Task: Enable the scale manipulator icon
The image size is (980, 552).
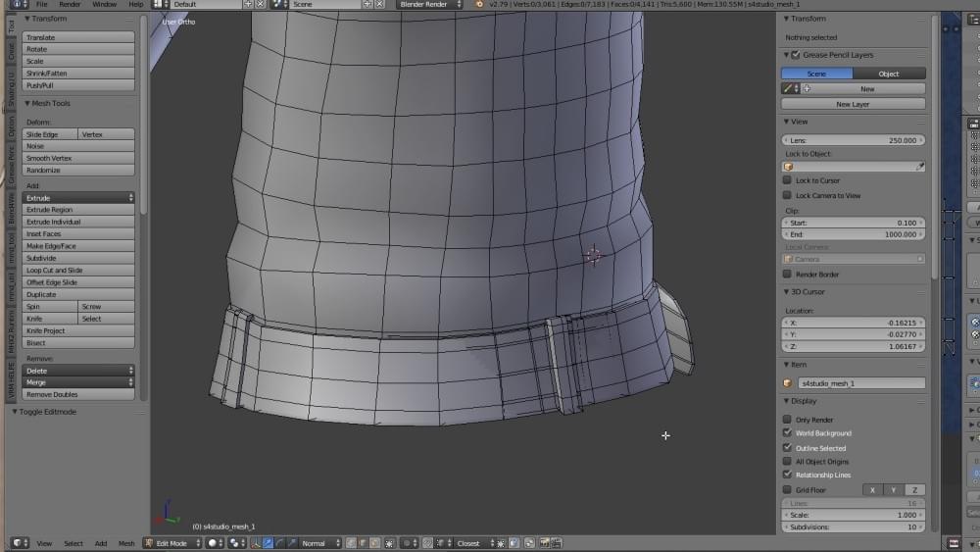Action: 292,542
